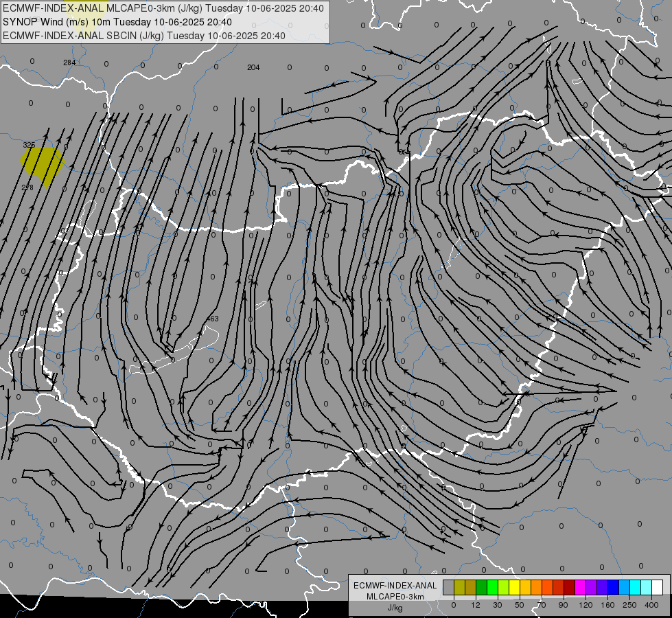Click the legend label '160'
Screen dimensions: 672x618
click(607, 605)
